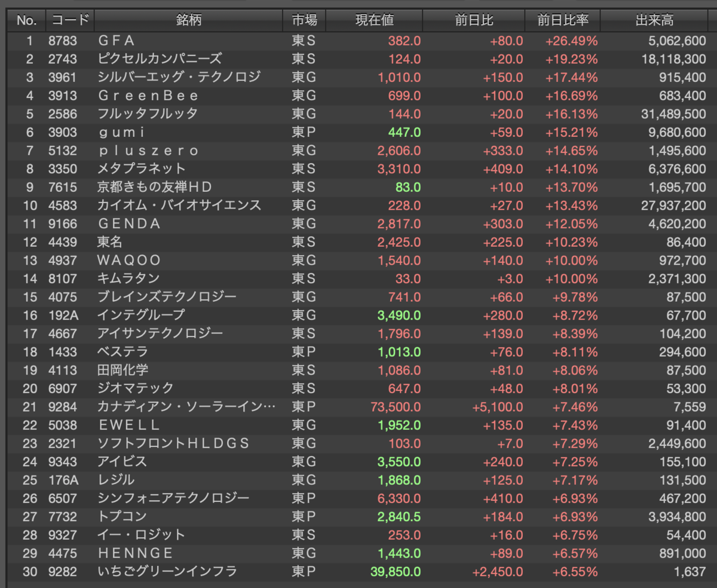Click the 銘柄 column header
Viewport: 717px width, 588px height.
189,20
